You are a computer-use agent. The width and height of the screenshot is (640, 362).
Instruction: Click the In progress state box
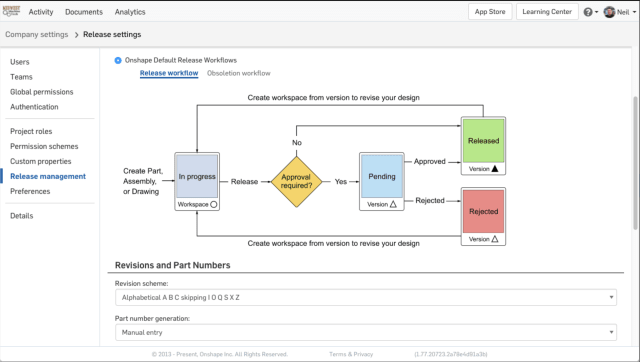tap(197, 176)
